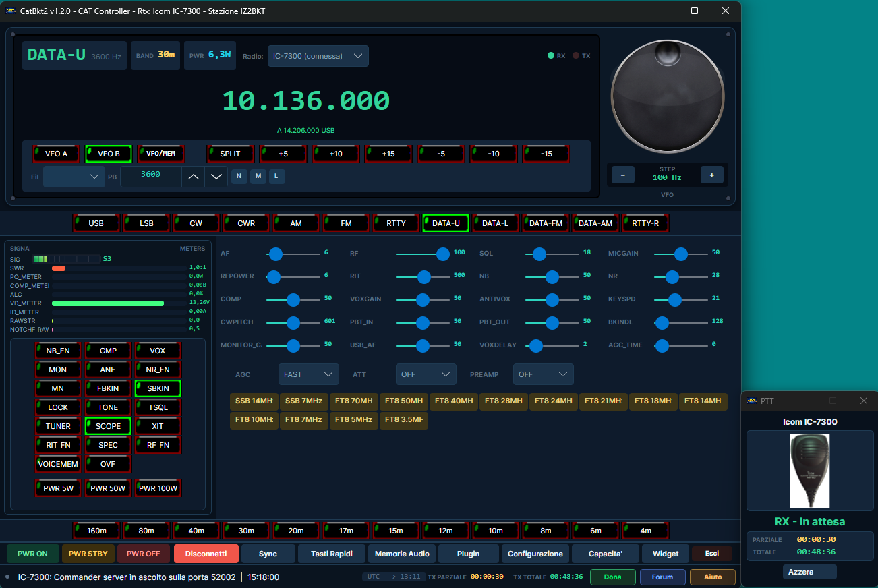Open the Memorie Audio panel
The height and width of the screenshot is (588, 878).
[x=402, y=554]
